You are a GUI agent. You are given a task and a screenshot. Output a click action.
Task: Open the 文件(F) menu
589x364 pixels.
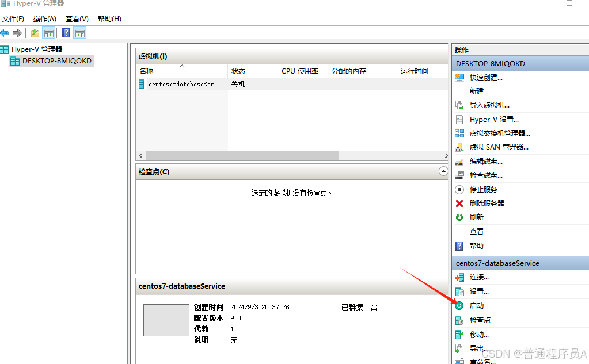click(13, 19)
